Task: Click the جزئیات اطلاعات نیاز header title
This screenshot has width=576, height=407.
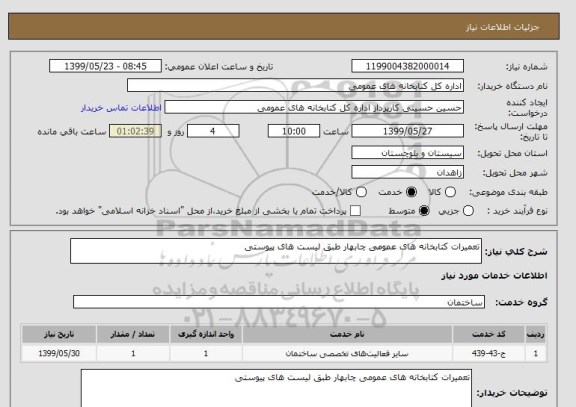Action: 502,28
